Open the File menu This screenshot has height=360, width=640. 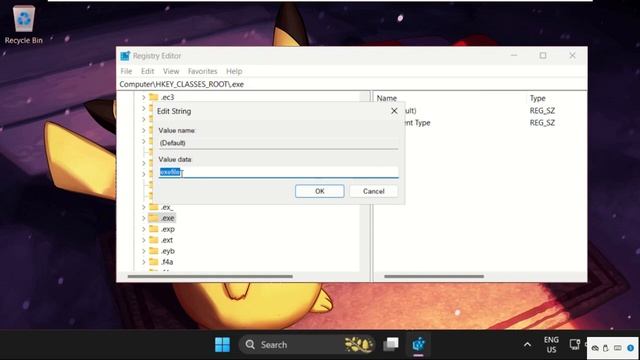tap(126, 71)
